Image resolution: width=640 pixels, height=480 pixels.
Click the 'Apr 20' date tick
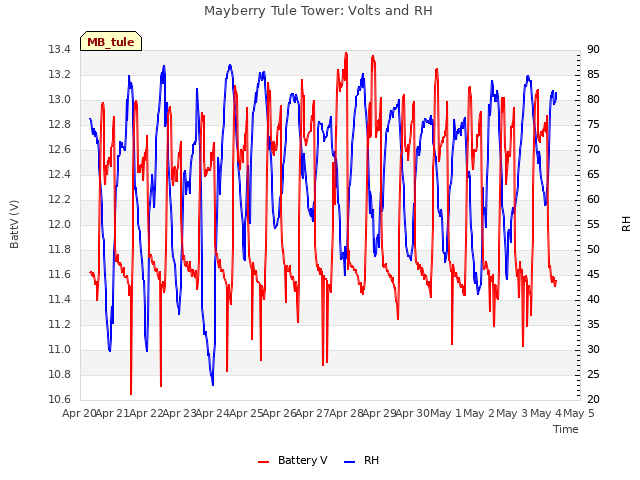pos(79,413)
